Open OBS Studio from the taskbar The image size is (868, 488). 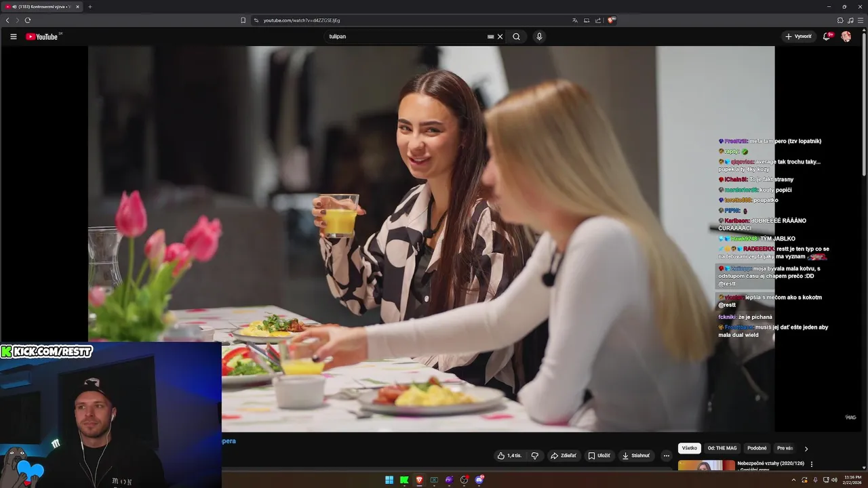(464, 480)
